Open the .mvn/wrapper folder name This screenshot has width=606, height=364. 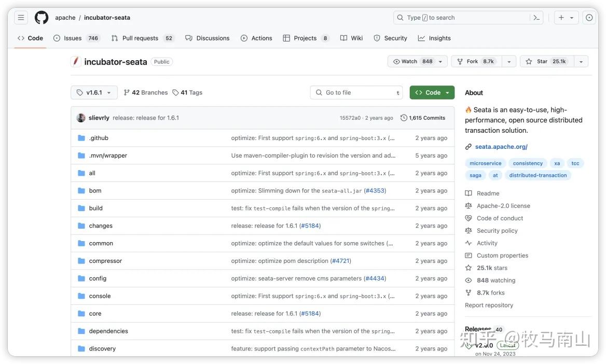point(108,156)
